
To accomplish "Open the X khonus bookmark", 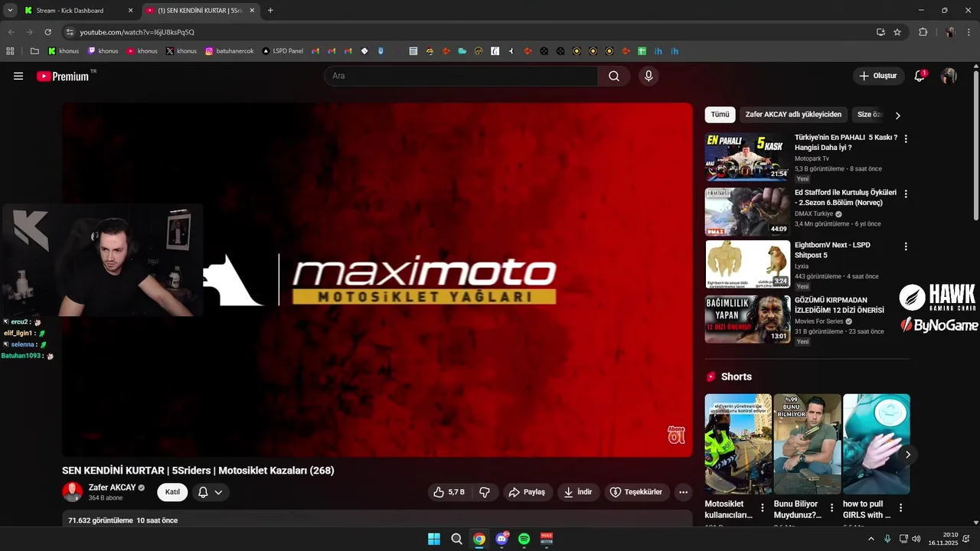I will [181, 51].
